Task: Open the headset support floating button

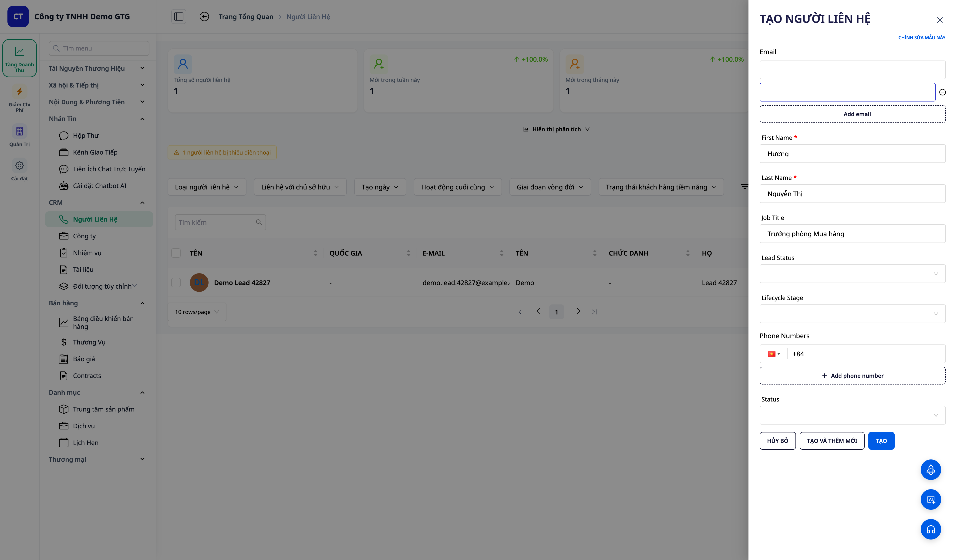Action: coord(930,529)
